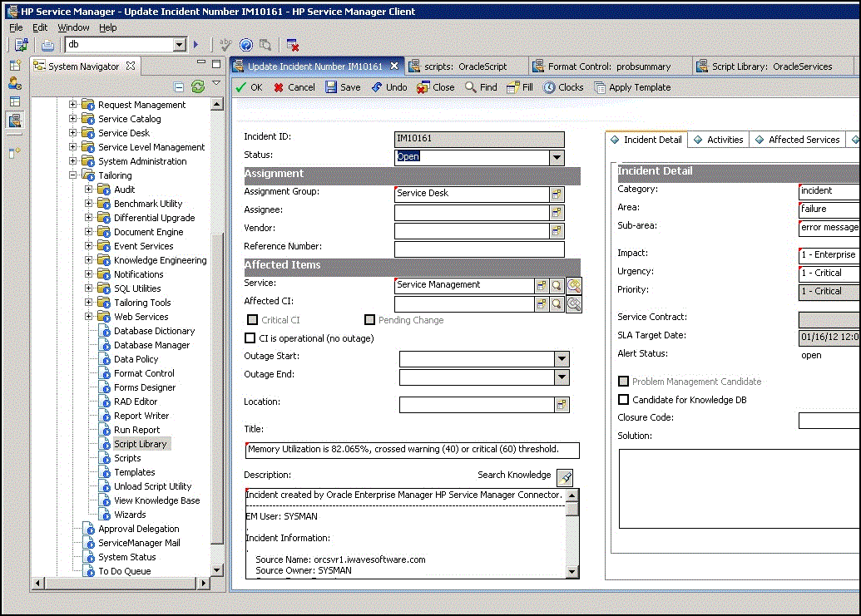Click the fill icon next to Assignment Group
Viewport: 861px width, 616px height.
pyautogui.click(x=557, y=195)
